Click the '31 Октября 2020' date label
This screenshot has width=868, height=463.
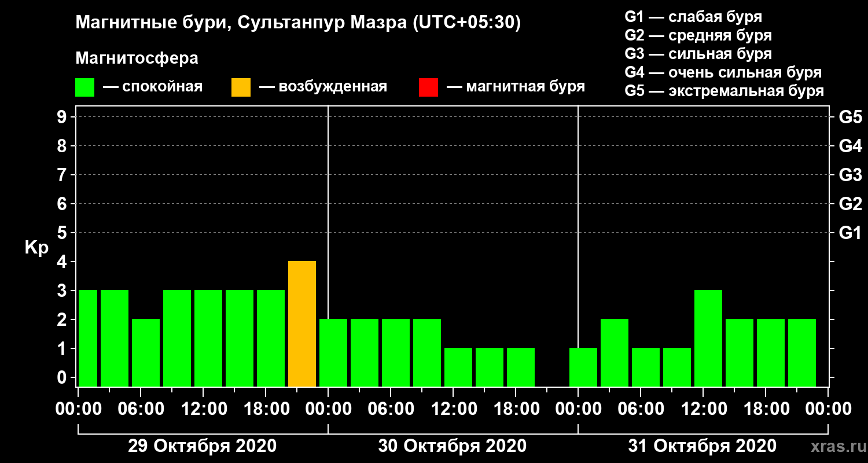click(703, 446)
